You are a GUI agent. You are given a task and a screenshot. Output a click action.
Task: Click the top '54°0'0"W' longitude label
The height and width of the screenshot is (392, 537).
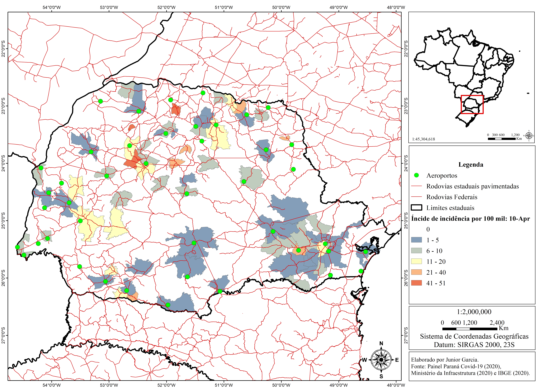tap(51, 7)
